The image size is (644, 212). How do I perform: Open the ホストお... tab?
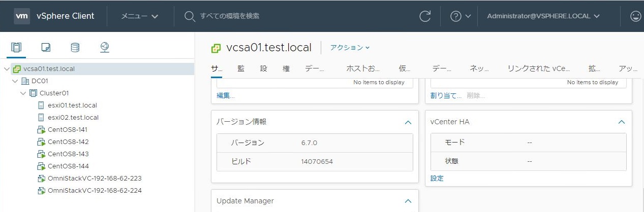pos(363,69)
